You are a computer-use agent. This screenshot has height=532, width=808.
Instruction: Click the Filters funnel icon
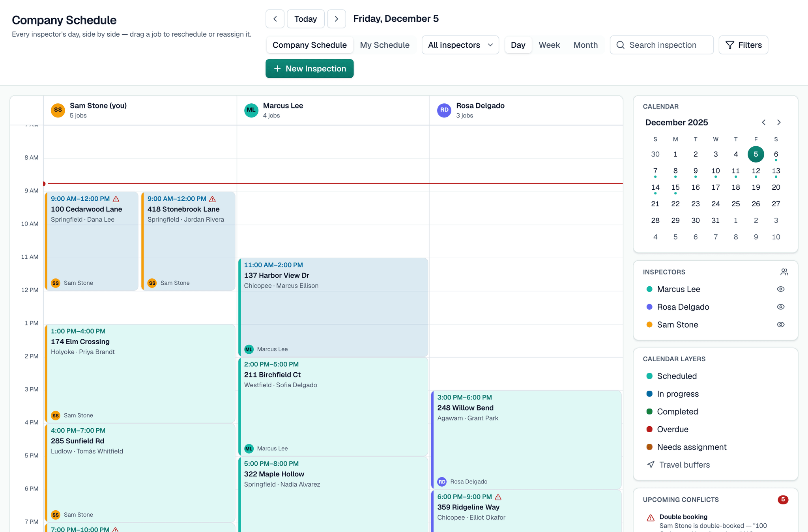tap(730, 45)
